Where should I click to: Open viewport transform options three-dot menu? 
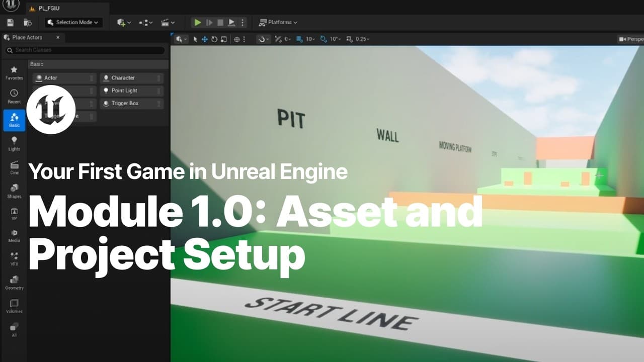(245, 39)
